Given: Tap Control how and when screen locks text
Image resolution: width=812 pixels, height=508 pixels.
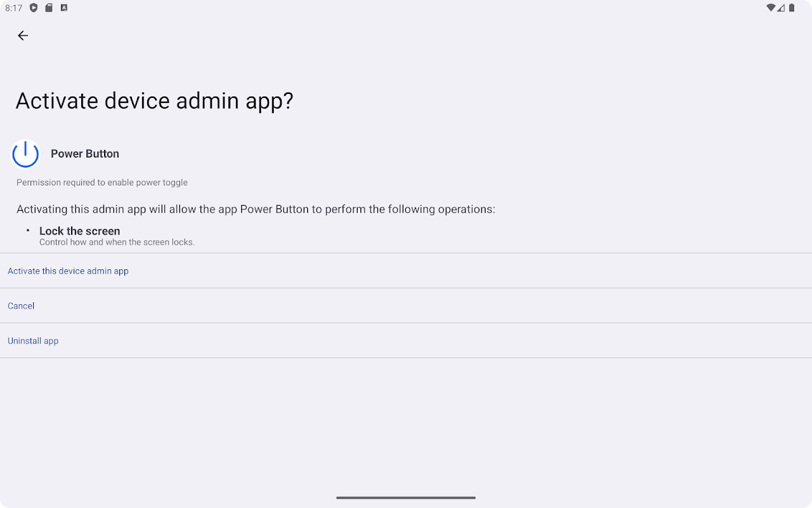Looking at the screenshot, I should (x=117, y=243).
